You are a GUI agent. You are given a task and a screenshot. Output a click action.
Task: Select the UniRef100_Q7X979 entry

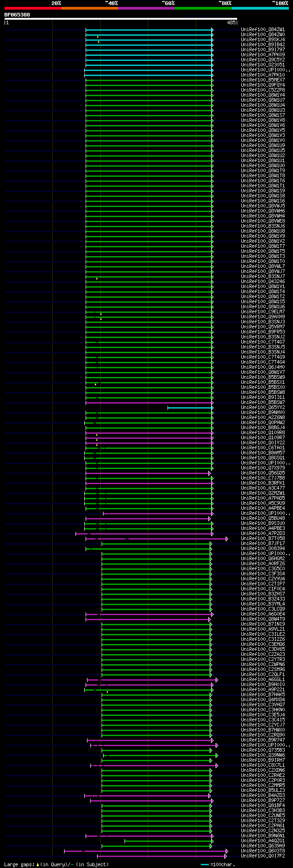click(263, 468)
